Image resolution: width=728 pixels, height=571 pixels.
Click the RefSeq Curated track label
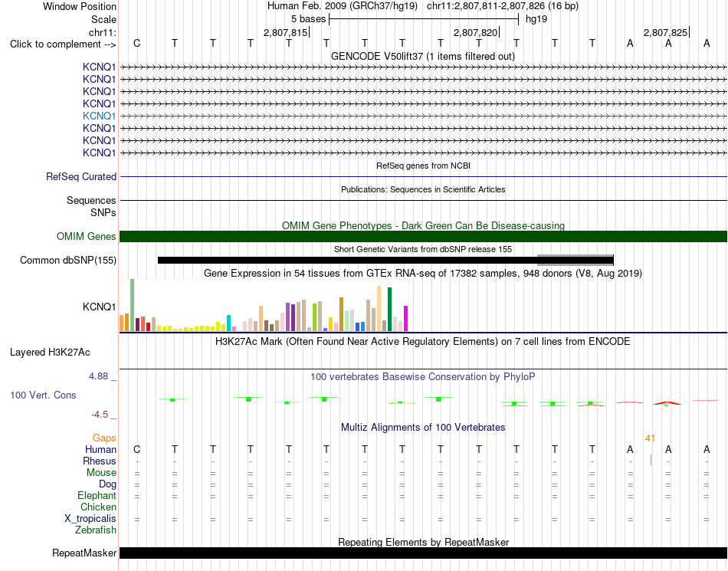pyautogui.click(x=81, y=176)
